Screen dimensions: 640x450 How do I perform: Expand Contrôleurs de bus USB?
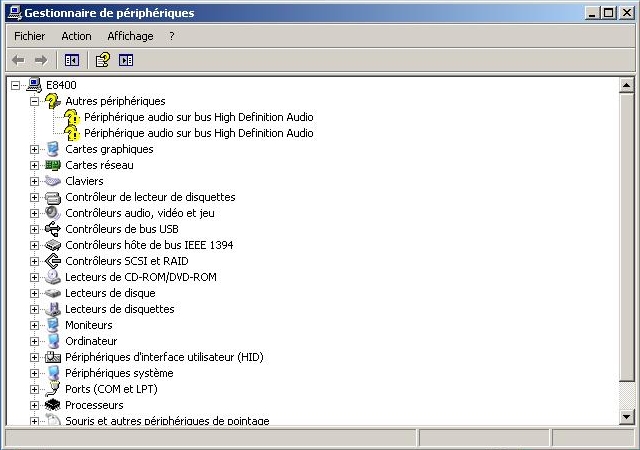click(x=34, y=229)
